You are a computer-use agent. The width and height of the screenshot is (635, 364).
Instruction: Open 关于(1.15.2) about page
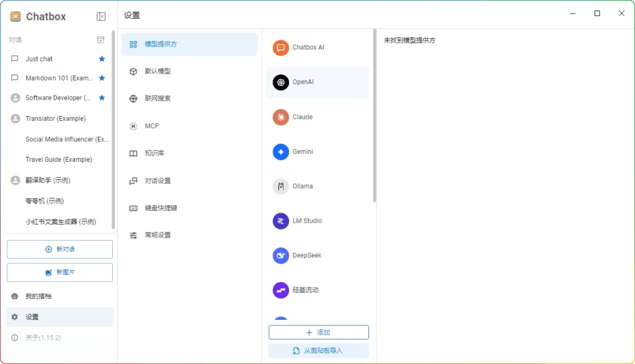pos(60,338)
